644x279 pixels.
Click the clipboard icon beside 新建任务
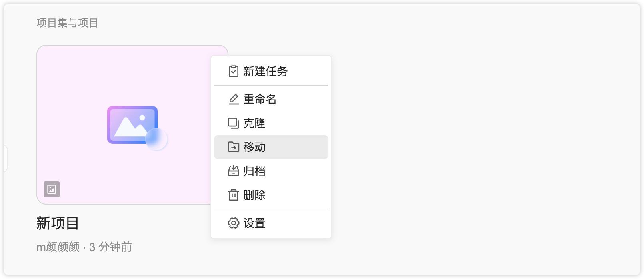233,71
